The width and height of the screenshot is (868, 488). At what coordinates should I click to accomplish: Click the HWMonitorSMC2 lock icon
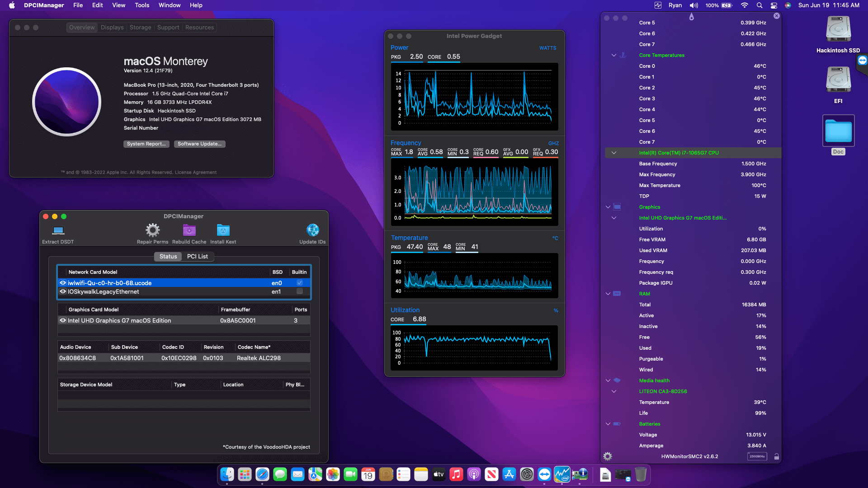click(776, 456)
